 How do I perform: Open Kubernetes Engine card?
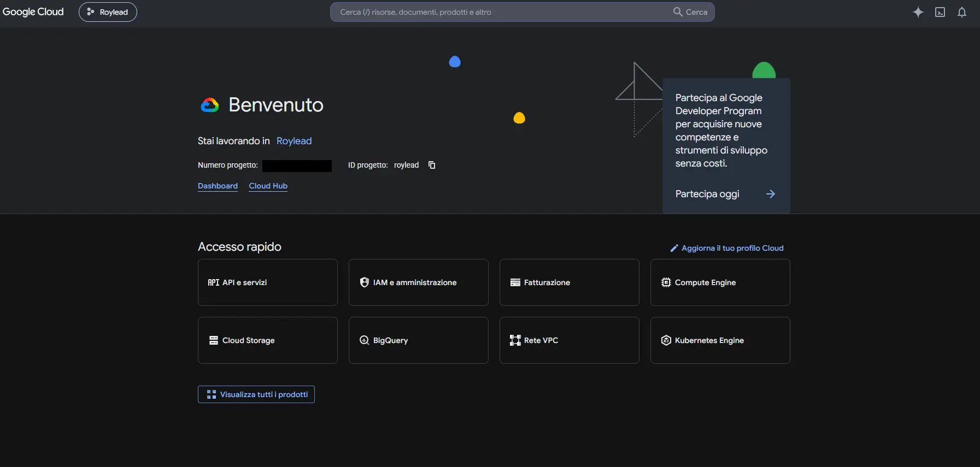[720, 340]
